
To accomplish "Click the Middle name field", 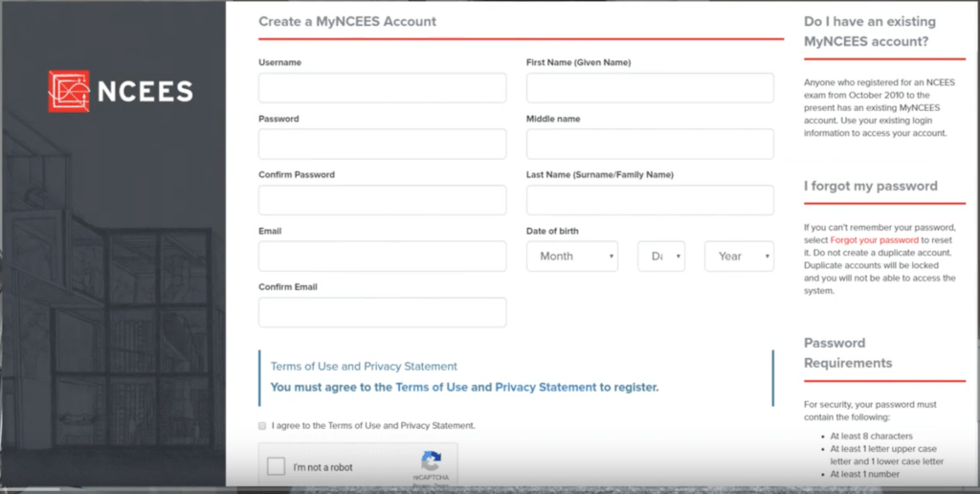I will pyautogui.click(x=650, y=144).
